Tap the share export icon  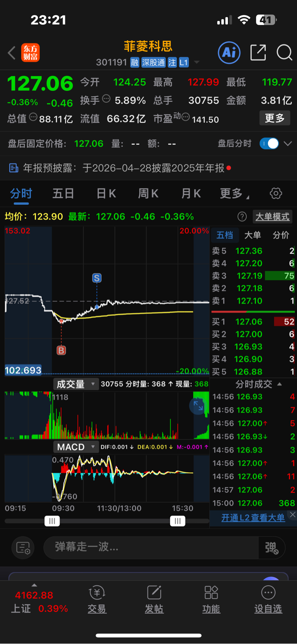[258, 52]
